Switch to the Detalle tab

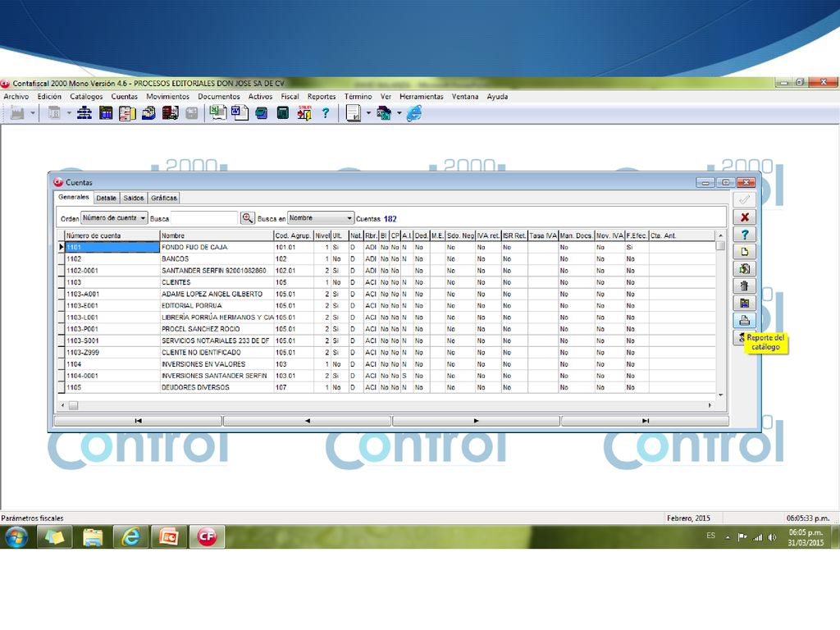click(x=106, y=198)
